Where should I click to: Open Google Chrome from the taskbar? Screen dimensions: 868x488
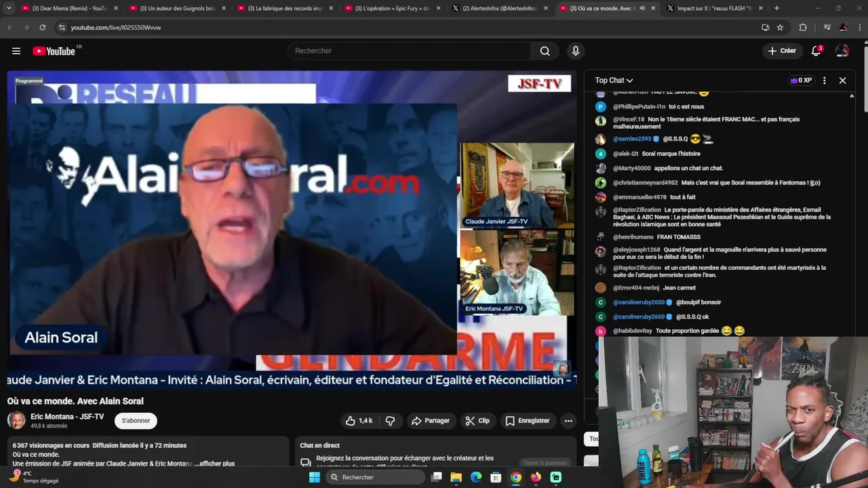[x=516, y=477]
